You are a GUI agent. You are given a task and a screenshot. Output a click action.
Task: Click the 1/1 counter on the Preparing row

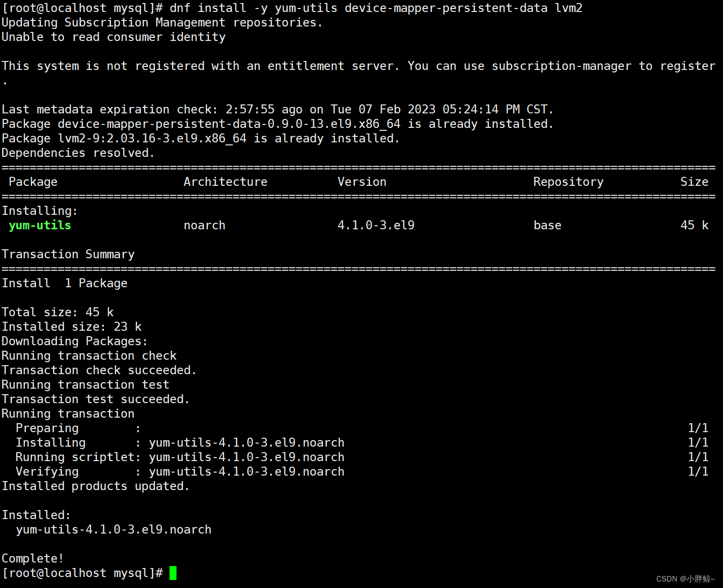[x=698, y=428]
